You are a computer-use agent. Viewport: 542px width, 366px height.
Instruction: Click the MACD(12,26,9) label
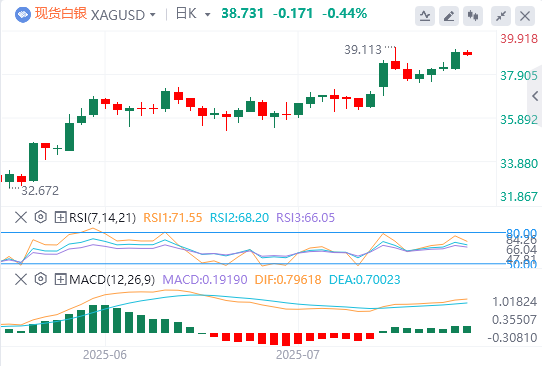coord(112,280)
